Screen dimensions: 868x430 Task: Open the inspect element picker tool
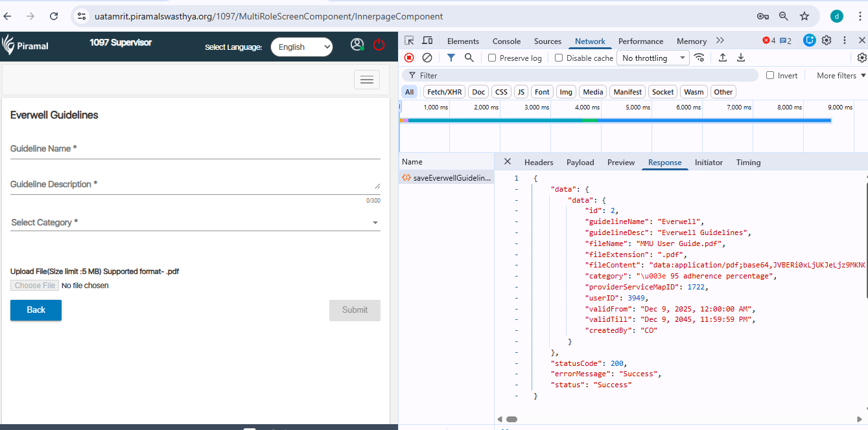(x=409, y=41)
